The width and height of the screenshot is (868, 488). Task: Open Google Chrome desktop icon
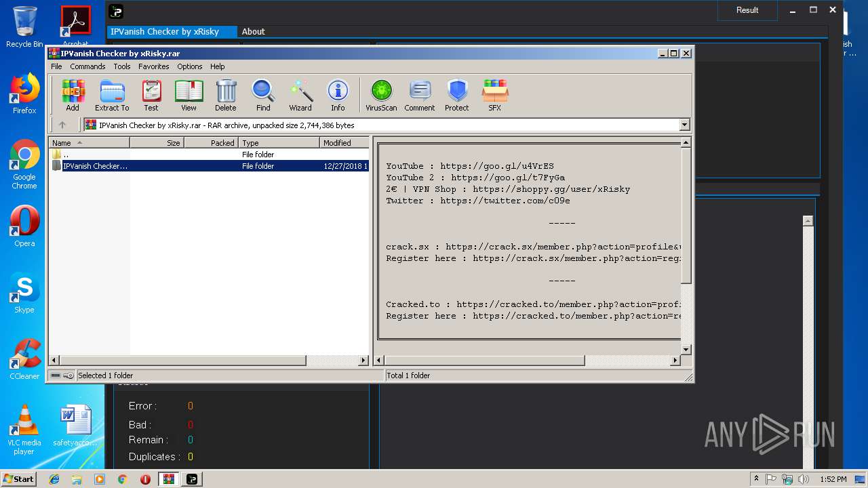(24, 164)
